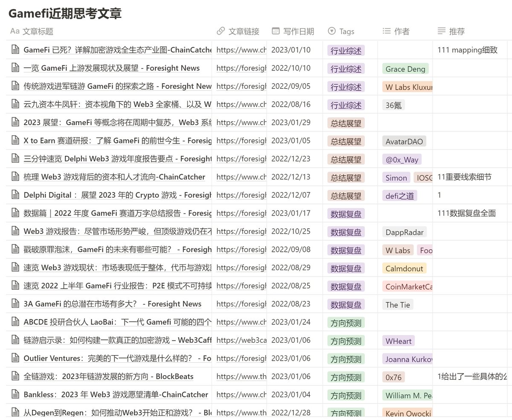Click 行业综述 tag in 2023/01/10 row
The width and height of the screenshot is (512, 420).
(346, 50)
